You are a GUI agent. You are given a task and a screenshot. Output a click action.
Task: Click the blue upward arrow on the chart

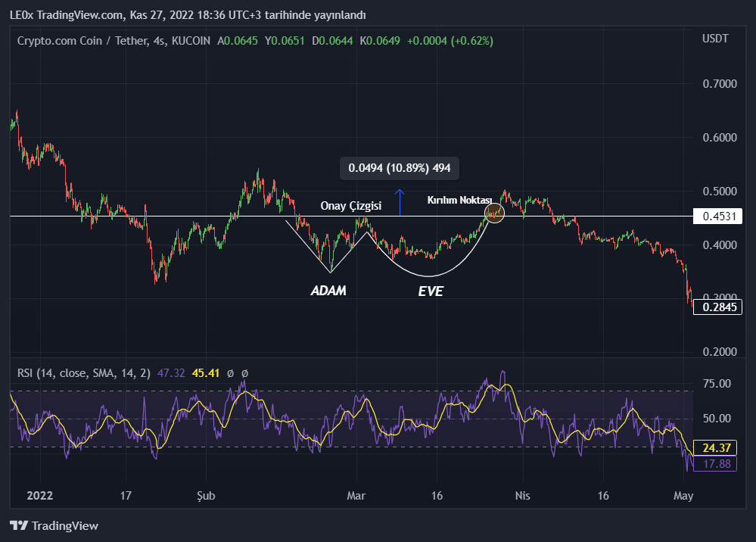point(400,201)
